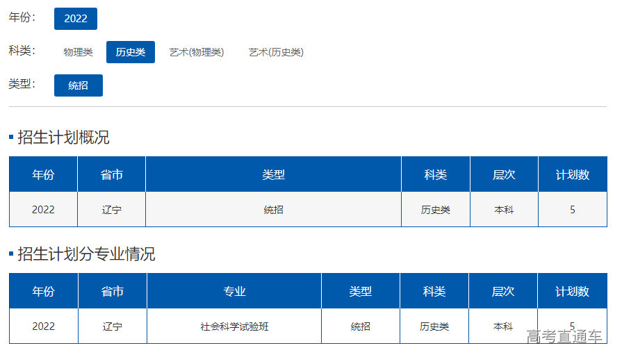Select the 社会科学试验班 major cell
The image size is (622, 364).
[234, 326]
